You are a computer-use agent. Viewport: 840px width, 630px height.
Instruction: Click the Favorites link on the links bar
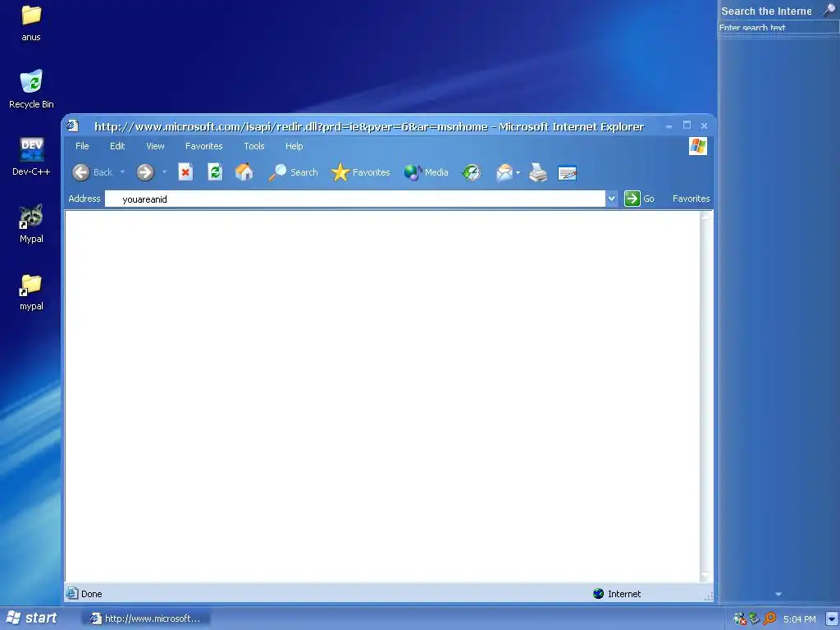pos(691,199)
